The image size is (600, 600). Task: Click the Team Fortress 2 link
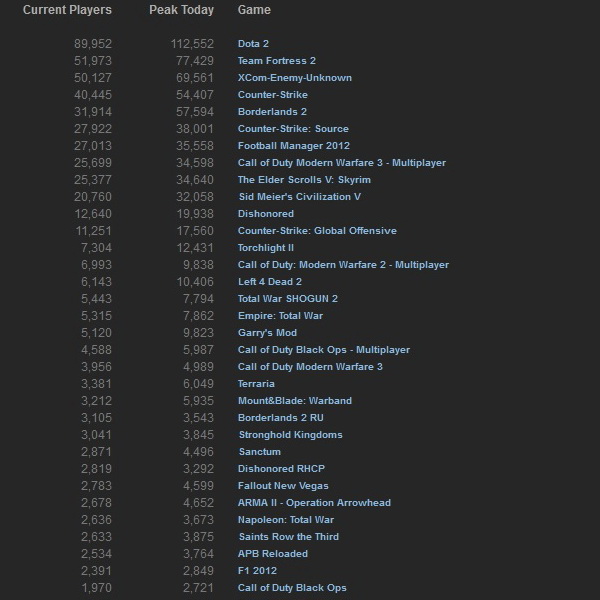click(x=276, y=61)
